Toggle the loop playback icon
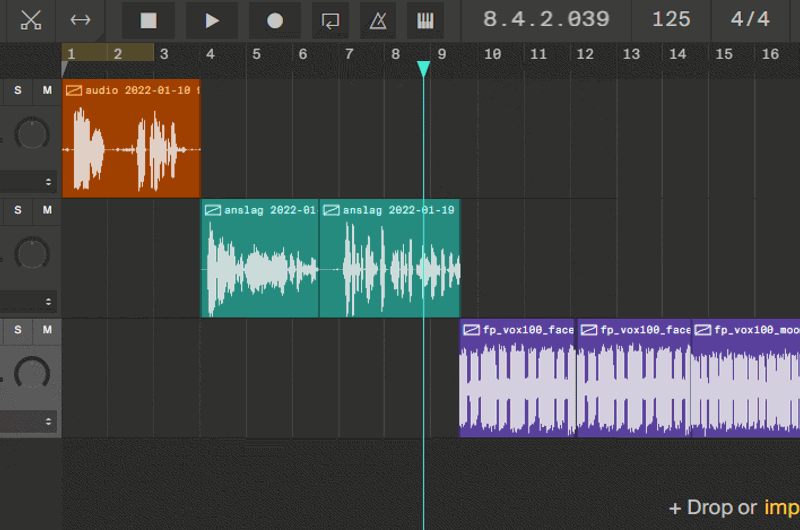Viewport: 800px width, 530px height. [x=329, y=20]
